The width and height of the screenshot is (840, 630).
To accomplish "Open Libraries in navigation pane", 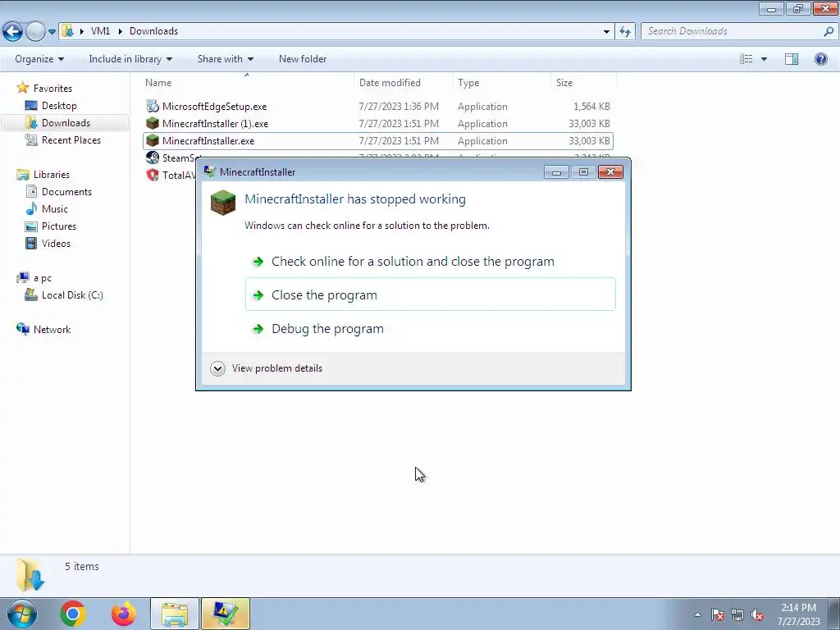I will 43,175.
